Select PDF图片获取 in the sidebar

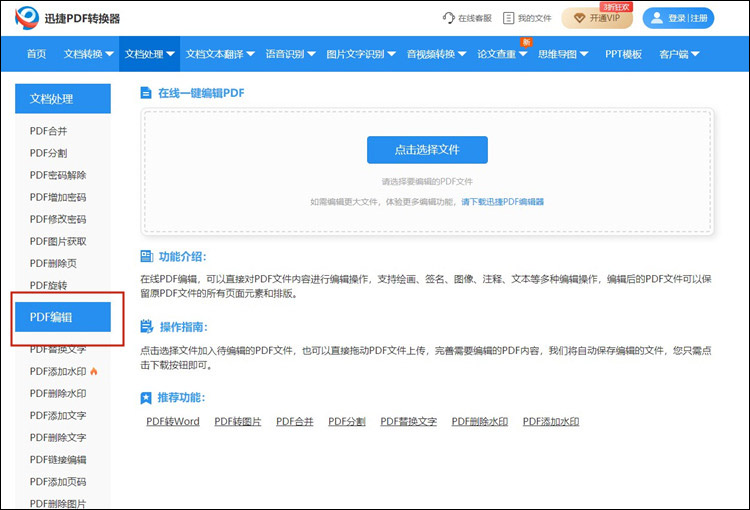(58, 241)
